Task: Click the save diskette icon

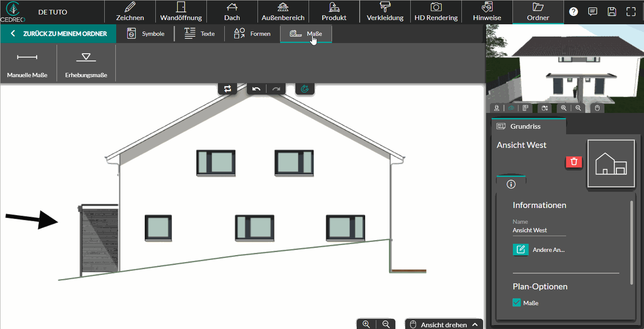Action: pyautogui.click(x=612, y=12)
